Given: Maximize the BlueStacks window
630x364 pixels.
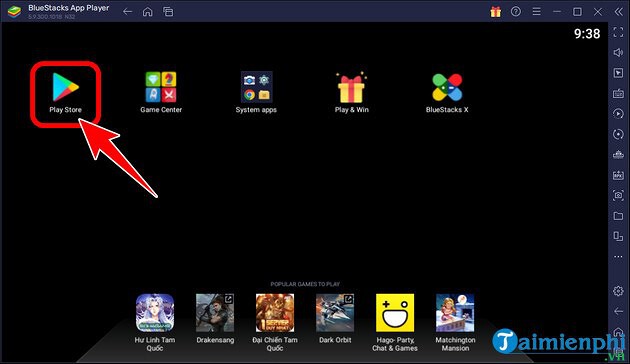Looking at the screenshot, I should pyautogui.click(x=577, y=12).
